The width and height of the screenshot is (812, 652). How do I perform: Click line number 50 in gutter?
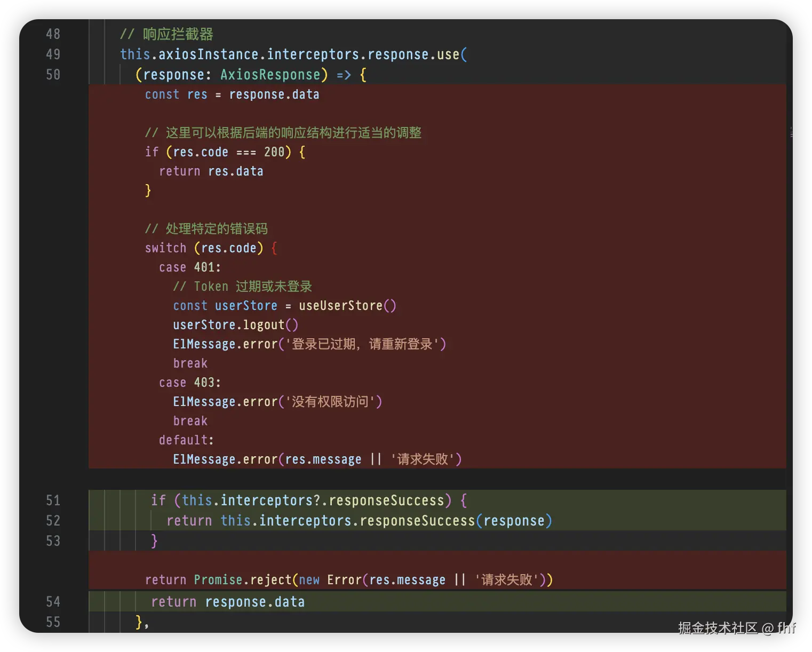point(53,75)
